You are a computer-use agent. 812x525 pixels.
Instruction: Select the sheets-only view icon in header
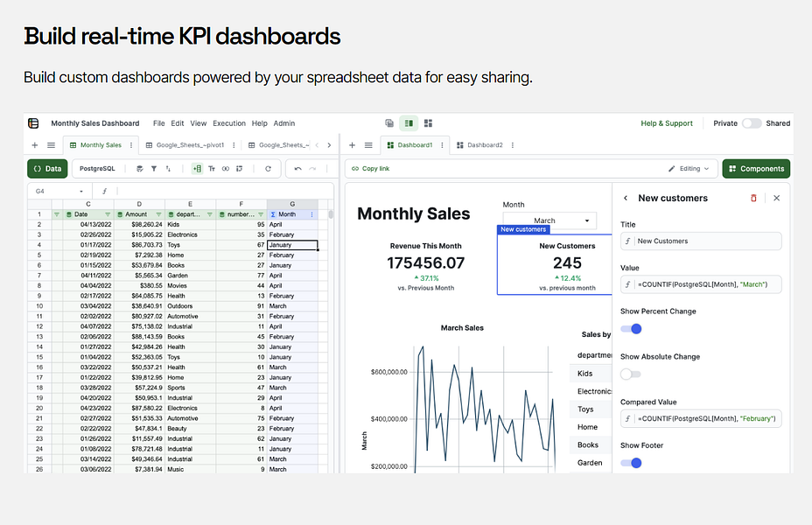[x=389, y=123]
